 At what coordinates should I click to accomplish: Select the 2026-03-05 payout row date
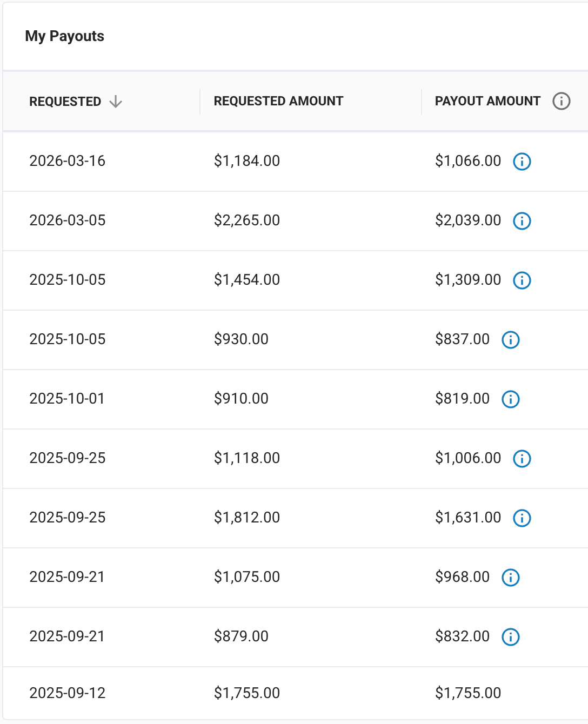(67, 220)
